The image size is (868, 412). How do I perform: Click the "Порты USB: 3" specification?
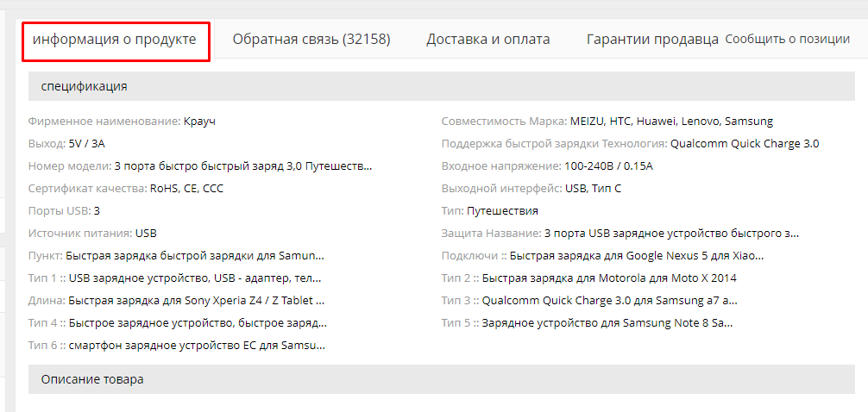64,211
